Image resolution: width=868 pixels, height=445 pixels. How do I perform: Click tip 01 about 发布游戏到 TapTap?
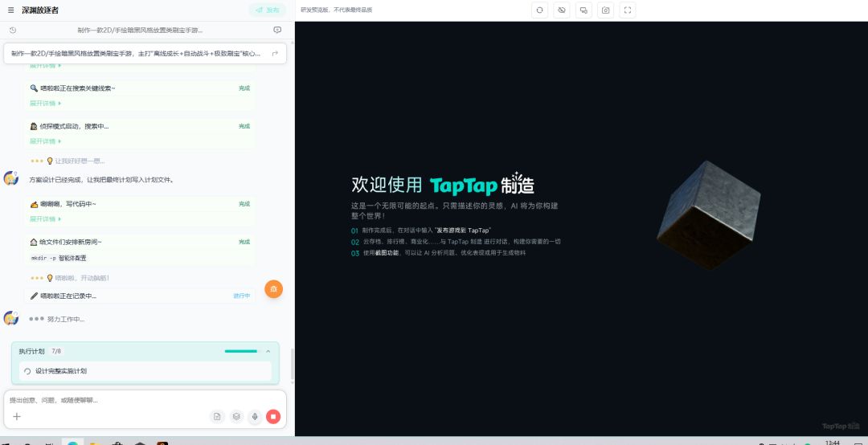pos(421,231)
